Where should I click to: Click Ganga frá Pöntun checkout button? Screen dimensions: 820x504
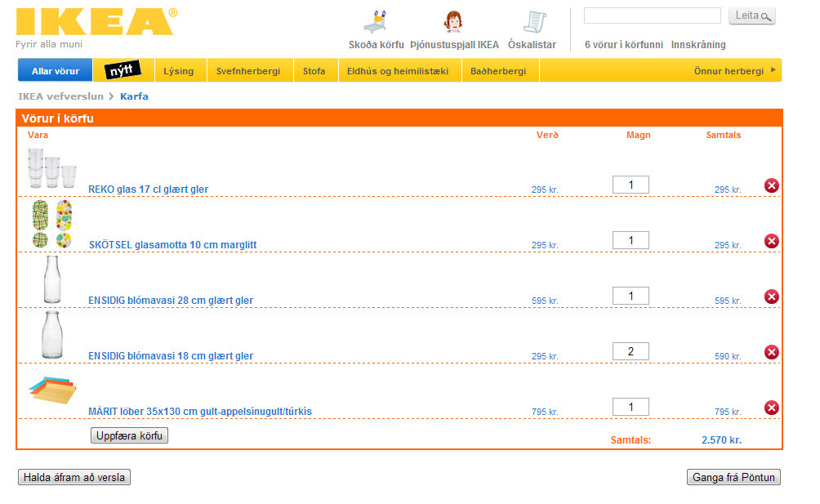pyautogui.click(x=733, y=477)
